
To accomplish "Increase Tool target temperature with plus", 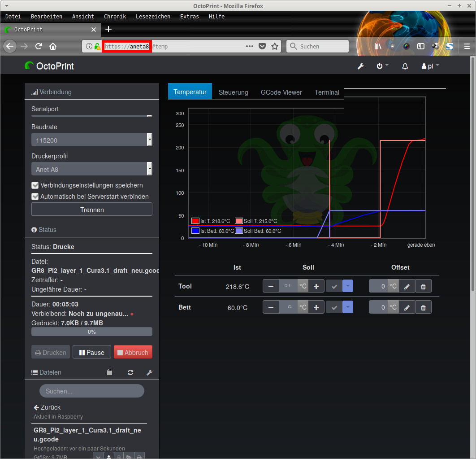I will (316, 286).
